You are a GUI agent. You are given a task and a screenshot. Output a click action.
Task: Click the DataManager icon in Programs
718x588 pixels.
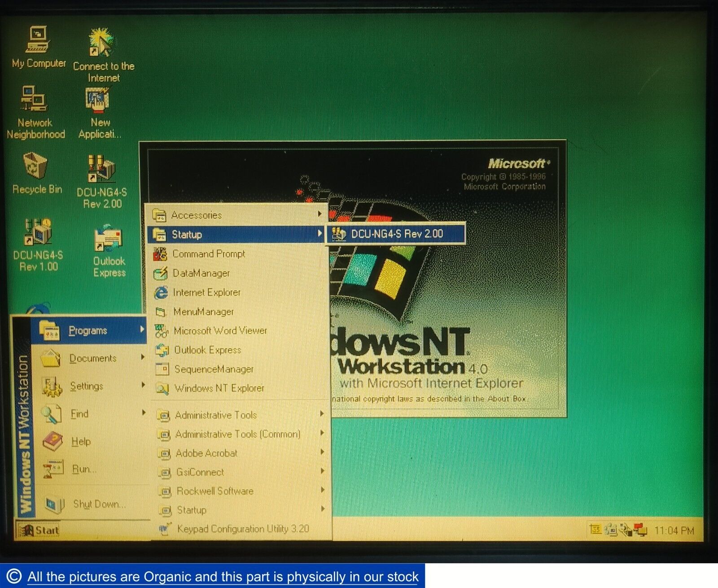[x=161, y=273]
